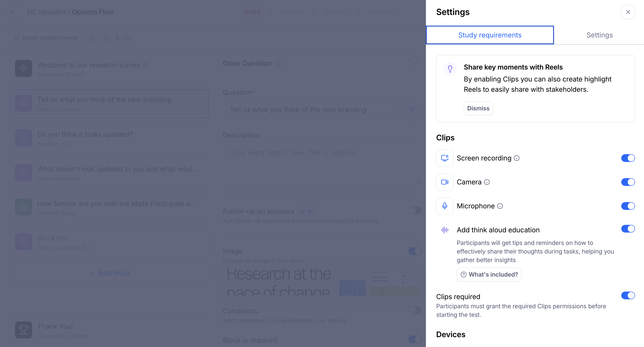Dismiss the Reels tip card

pyautogui.click(x=478, y=108)
